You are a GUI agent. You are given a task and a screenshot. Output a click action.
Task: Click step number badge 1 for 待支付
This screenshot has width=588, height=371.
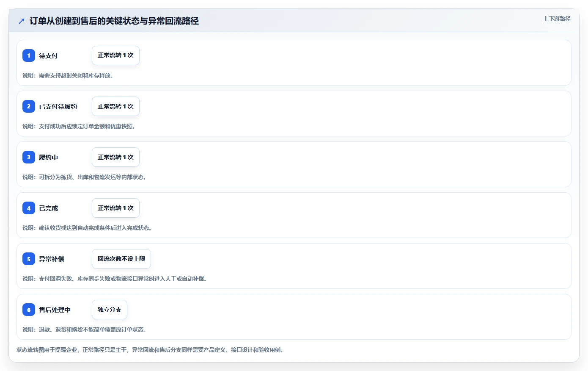tap(29, 55)
